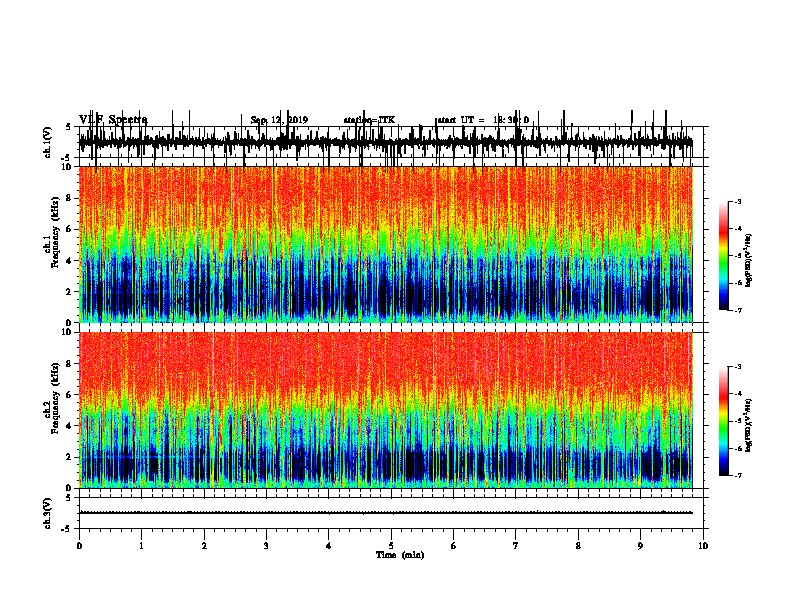Click the ch.2 spectrogram color bar
This screenshot has height=612, width=792.
724,421
